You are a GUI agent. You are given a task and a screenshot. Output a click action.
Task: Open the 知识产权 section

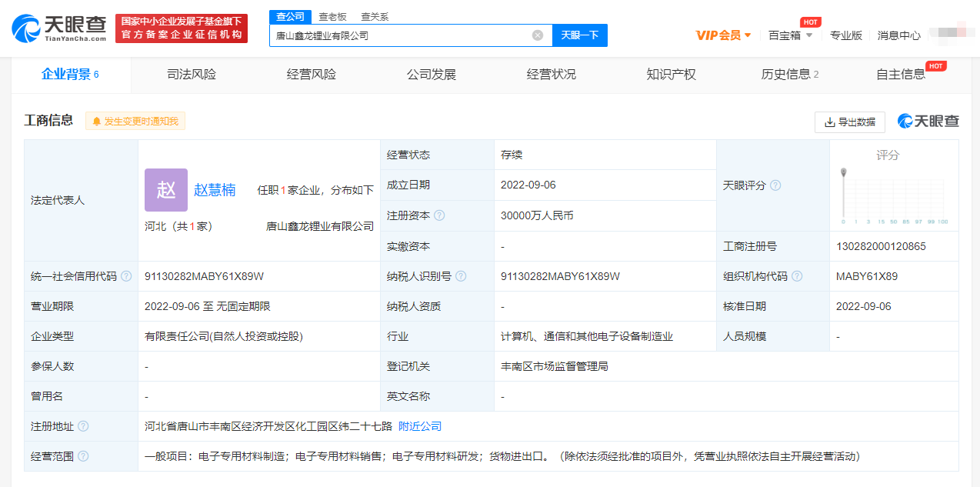(x=669, y=75)
